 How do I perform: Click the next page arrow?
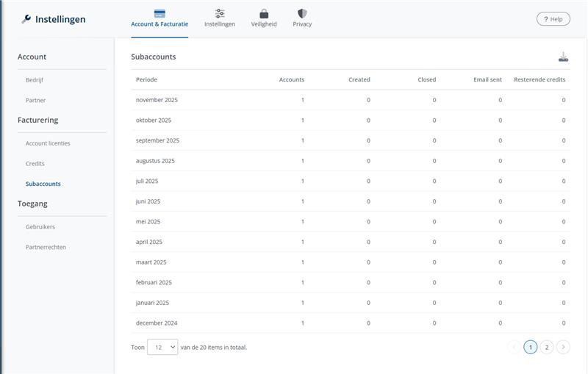(563, 347)
